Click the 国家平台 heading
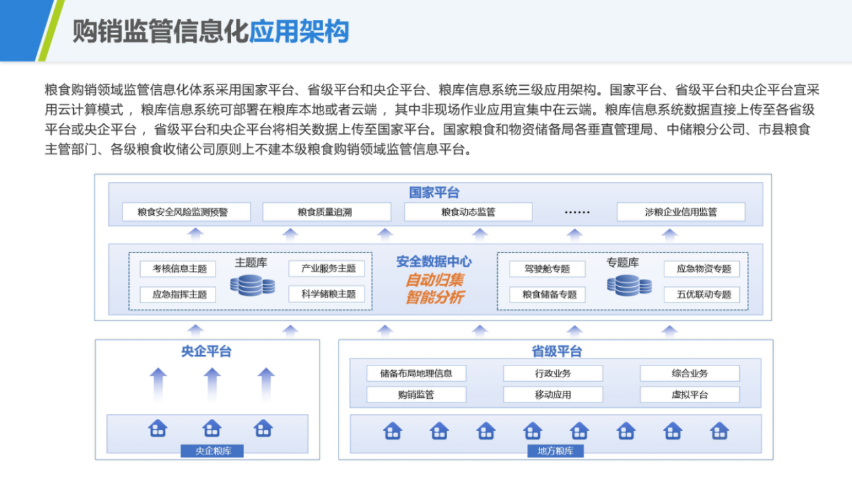The height and width of the screenshot is (480, 852). [x=434, y=192]
